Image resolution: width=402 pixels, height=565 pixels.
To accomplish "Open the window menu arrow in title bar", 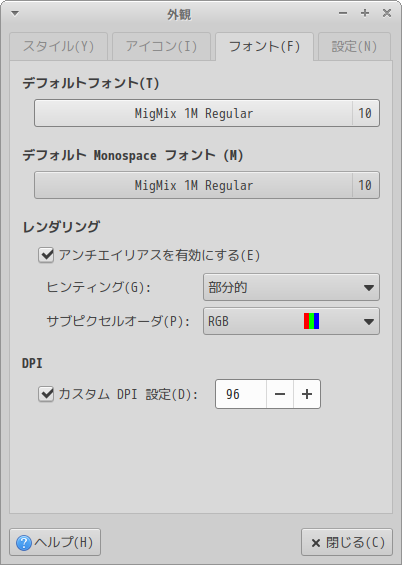I will 15,14.
